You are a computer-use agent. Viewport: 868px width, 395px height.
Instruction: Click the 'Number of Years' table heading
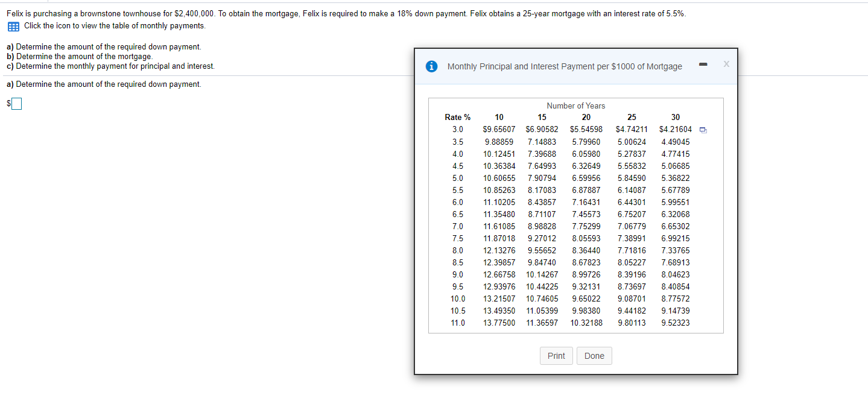575,106
